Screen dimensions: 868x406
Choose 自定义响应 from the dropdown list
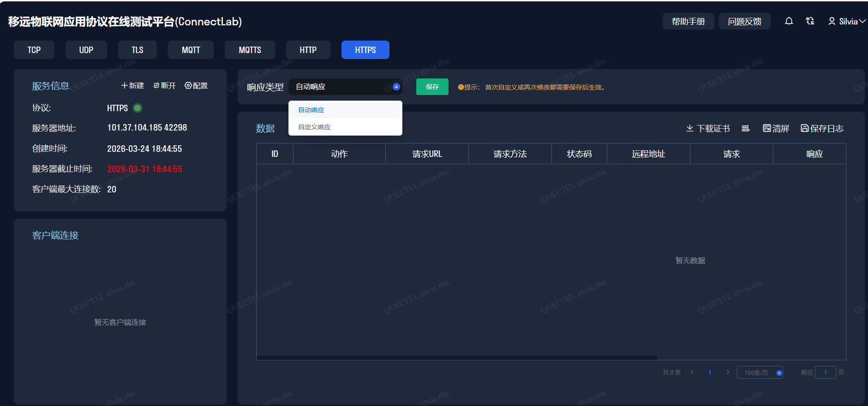point(314,127)
